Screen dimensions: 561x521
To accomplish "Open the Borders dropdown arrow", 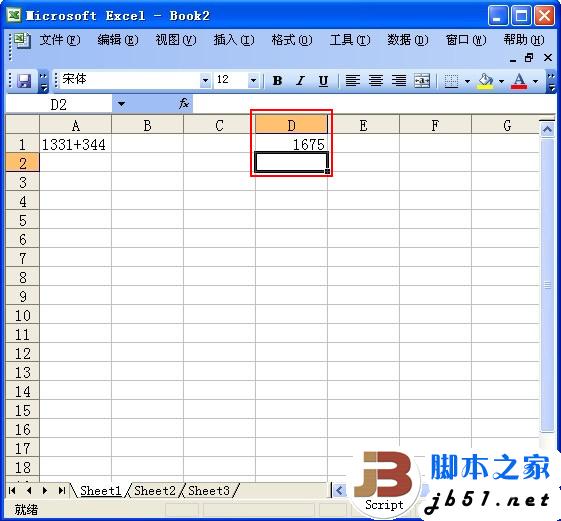I will pyautogui.click(x=467, y=81).
